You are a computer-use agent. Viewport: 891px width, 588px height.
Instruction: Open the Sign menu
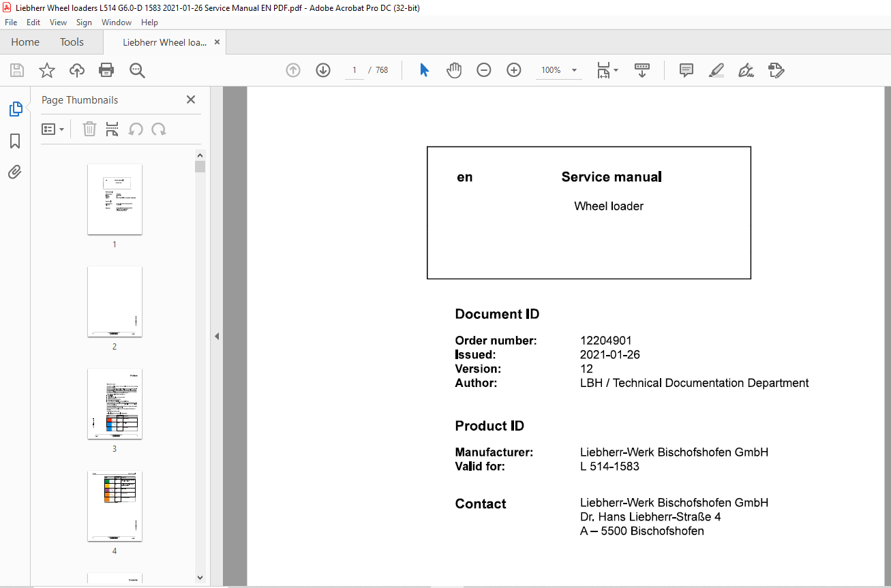pos(84,22)
